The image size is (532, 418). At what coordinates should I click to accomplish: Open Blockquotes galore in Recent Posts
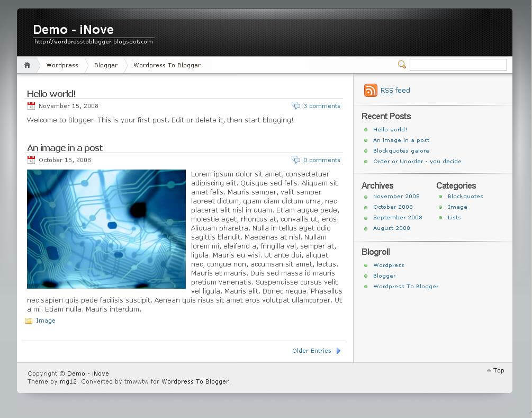click(401, 150)
